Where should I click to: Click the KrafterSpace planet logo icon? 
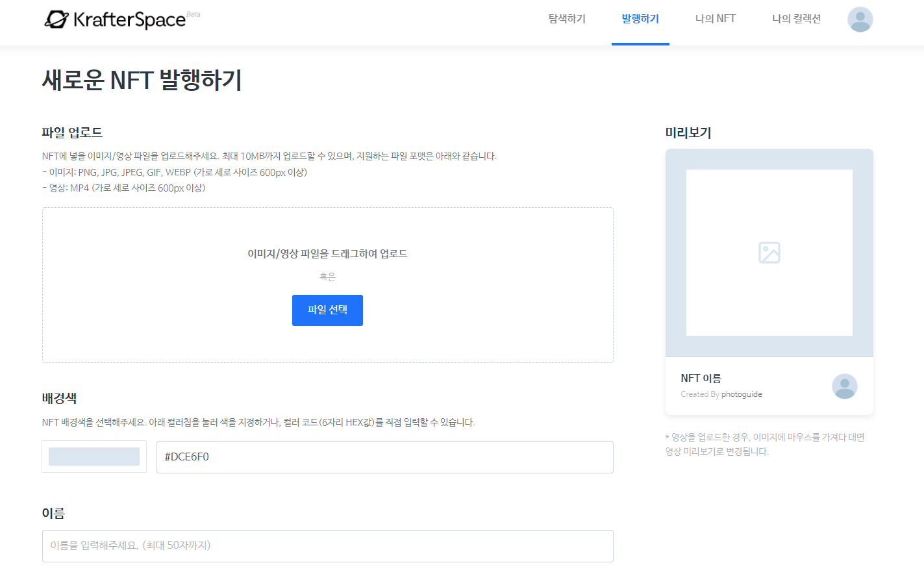[57, 19]
